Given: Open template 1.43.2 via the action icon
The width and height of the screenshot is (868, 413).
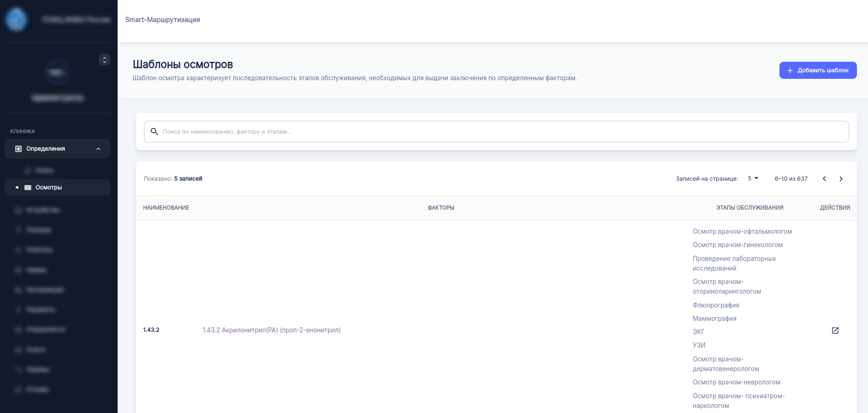Looking at the screenshot, I should click(835, 330).
